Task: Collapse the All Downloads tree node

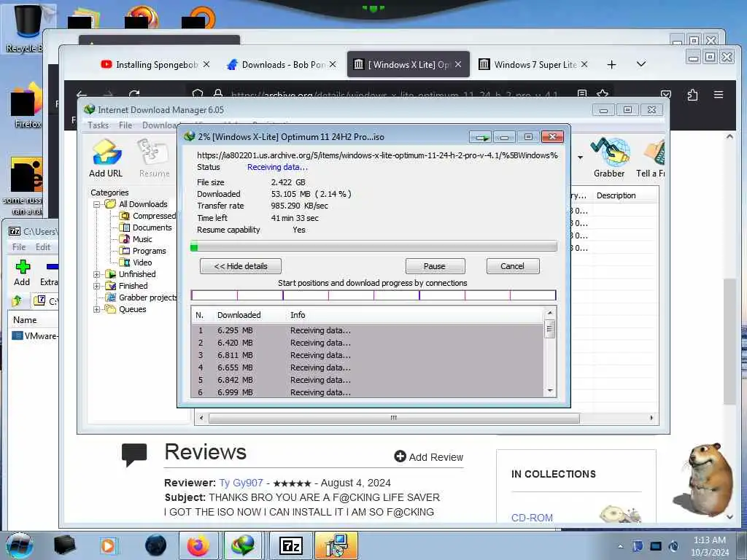Action: (x=97, y=204)
